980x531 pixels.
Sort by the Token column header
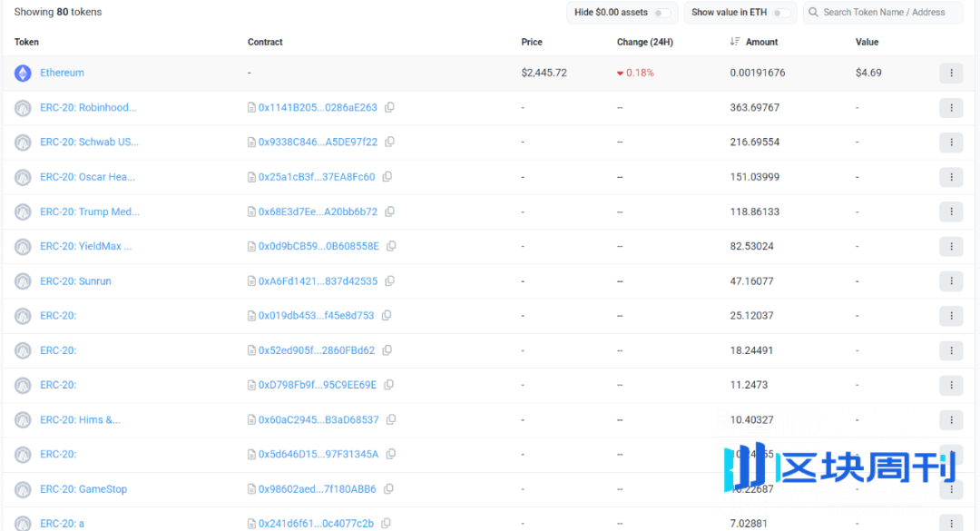26,42
